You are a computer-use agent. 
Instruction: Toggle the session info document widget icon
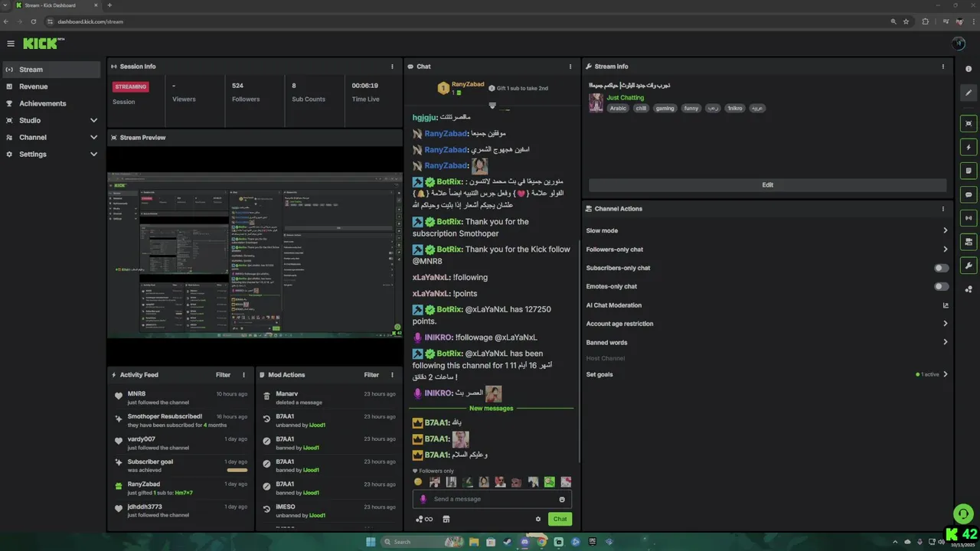coord(969,171)
